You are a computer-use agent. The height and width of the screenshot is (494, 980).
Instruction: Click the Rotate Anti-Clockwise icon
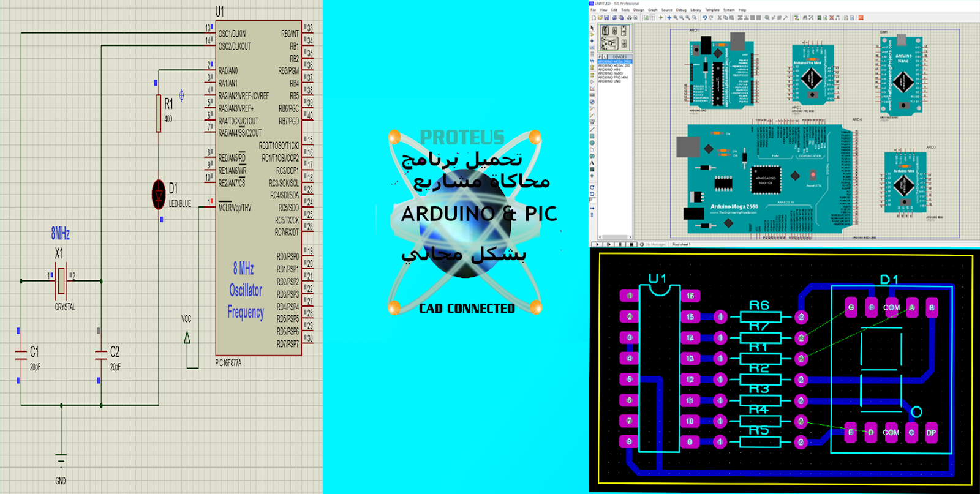[x=592, y=194]
